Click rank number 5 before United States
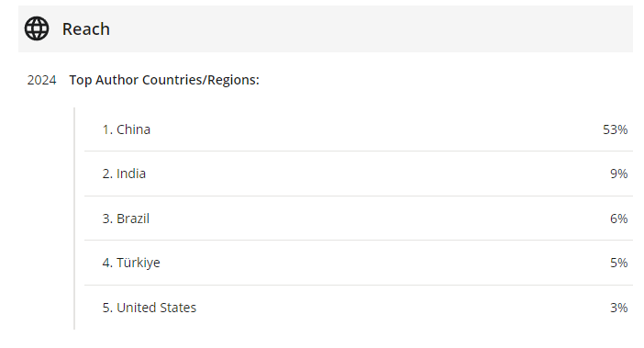Screen dimensions: 644x348 click(x=107, y=308)
